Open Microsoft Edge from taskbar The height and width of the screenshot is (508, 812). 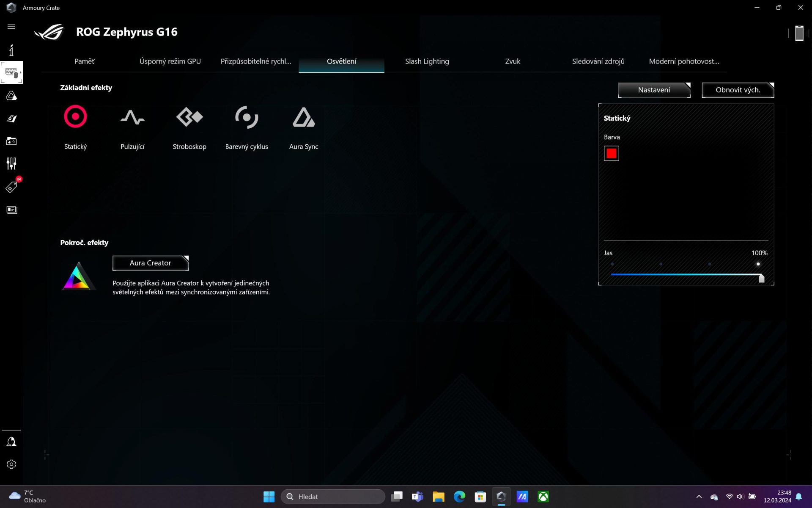tap(459, 497)
